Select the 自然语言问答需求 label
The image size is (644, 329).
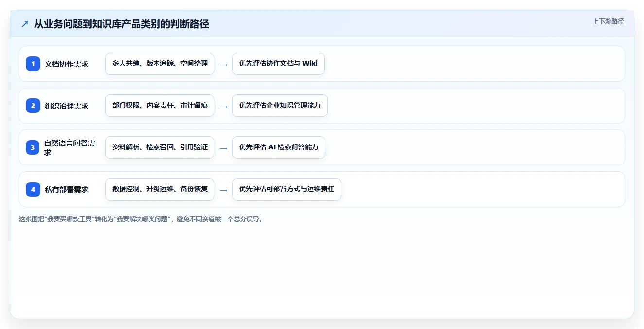[70, 147]
